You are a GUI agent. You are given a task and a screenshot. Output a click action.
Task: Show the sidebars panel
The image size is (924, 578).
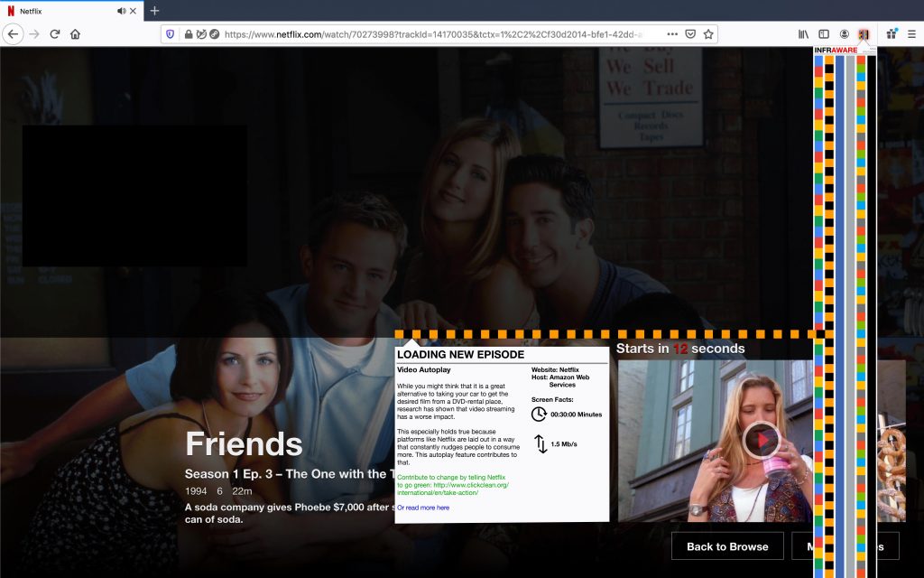(824, 34)
